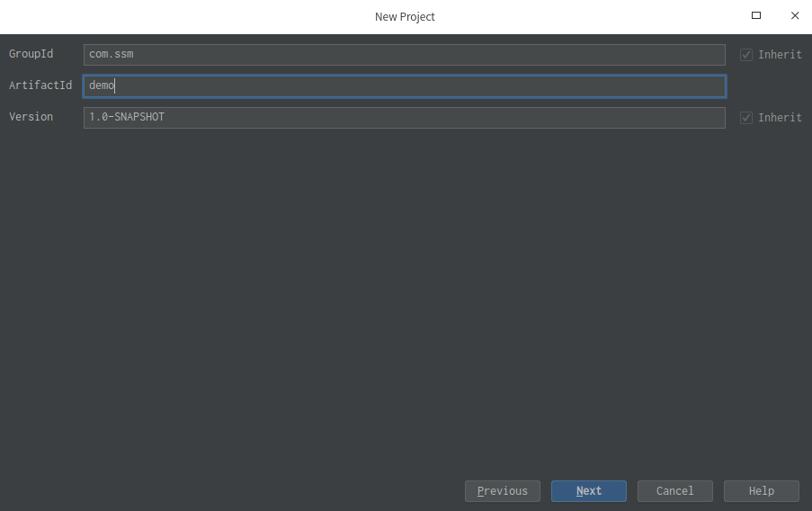Click the New Project title bar text
This screenshot has height=511, width=812.
click(405, 16)
